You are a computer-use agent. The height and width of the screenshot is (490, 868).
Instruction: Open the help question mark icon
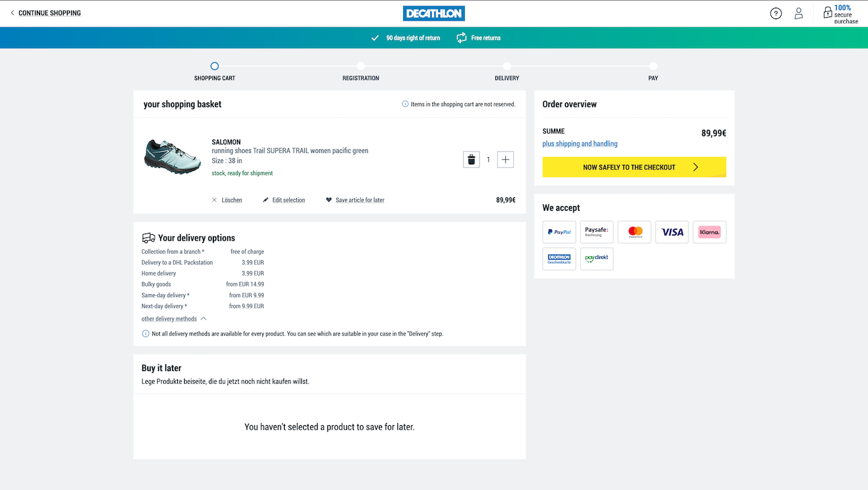click(776, 13)
